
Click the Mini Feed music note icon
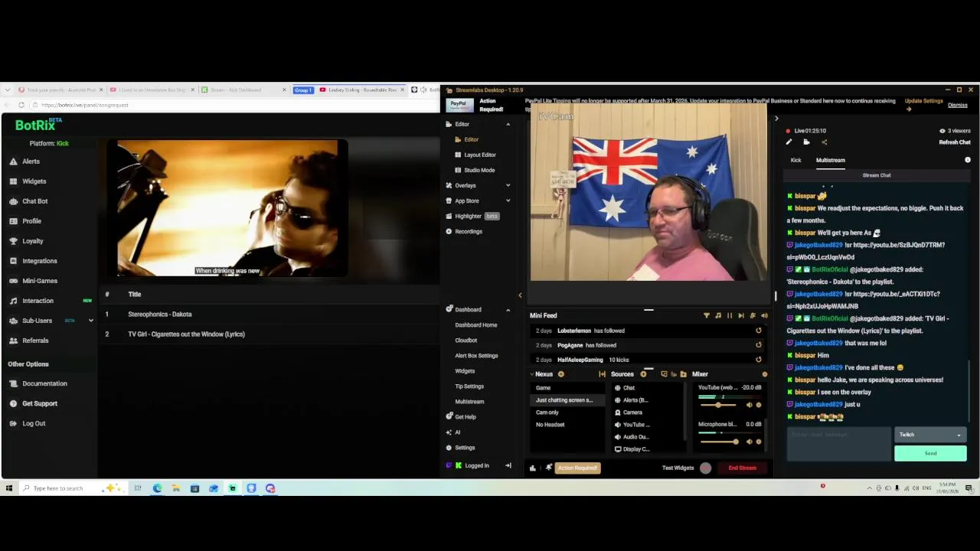(x=718, y=315)
